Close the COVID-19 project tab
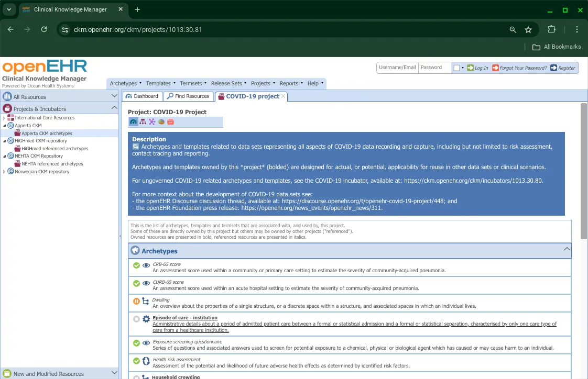 tap(284, 96)
